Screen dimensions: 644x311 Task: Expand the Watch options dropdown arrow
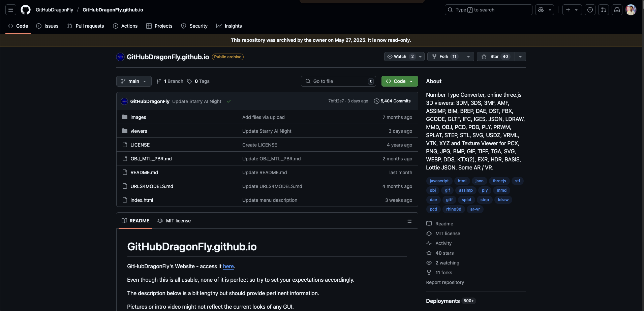point(420,57)
